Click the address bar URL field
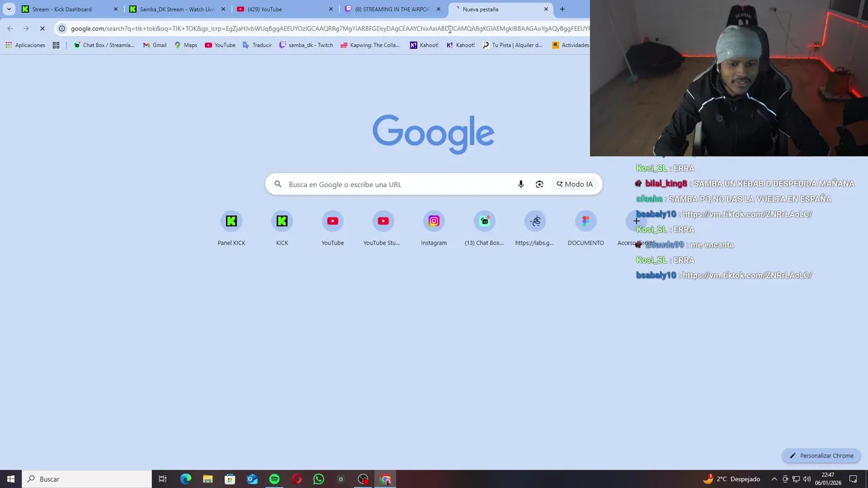This screenshot has width=868, height=488. pos(330,28)
